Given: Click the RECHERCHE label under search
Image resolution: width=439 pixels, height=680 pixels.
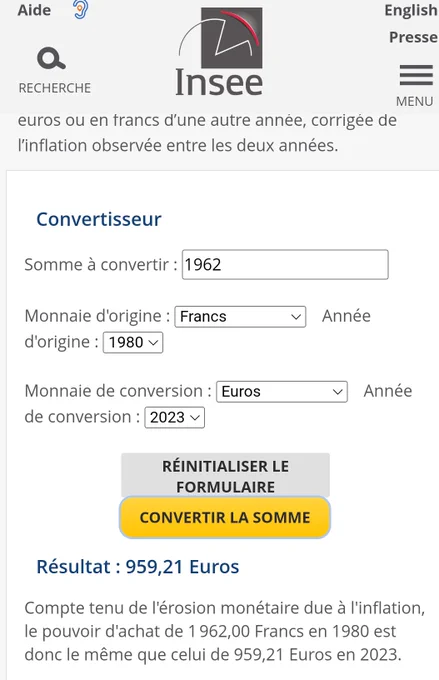Looking at the screenshot, I should pyautogui.click(x=55, y=88).
